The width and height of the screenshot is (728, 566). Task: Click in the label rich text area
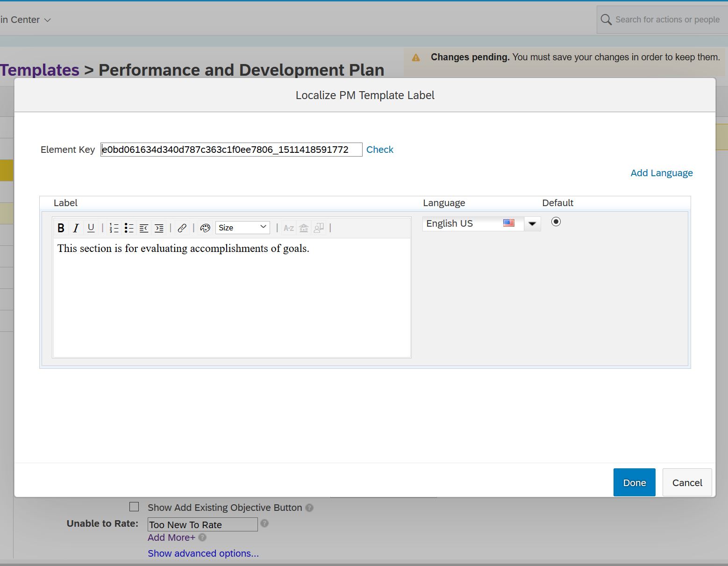[232, 298]
